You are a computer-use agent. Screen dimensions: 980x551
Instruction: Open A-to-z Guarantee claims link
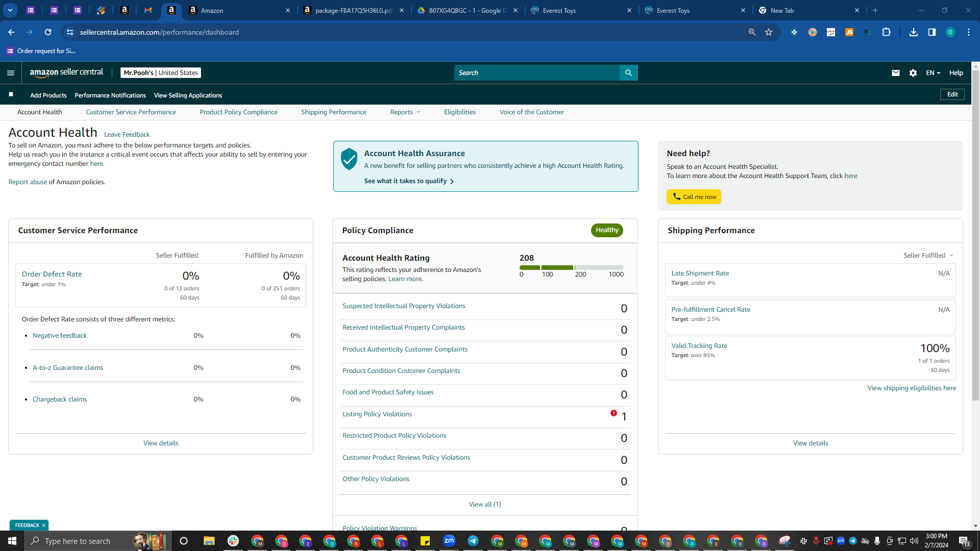click(68, 368)
